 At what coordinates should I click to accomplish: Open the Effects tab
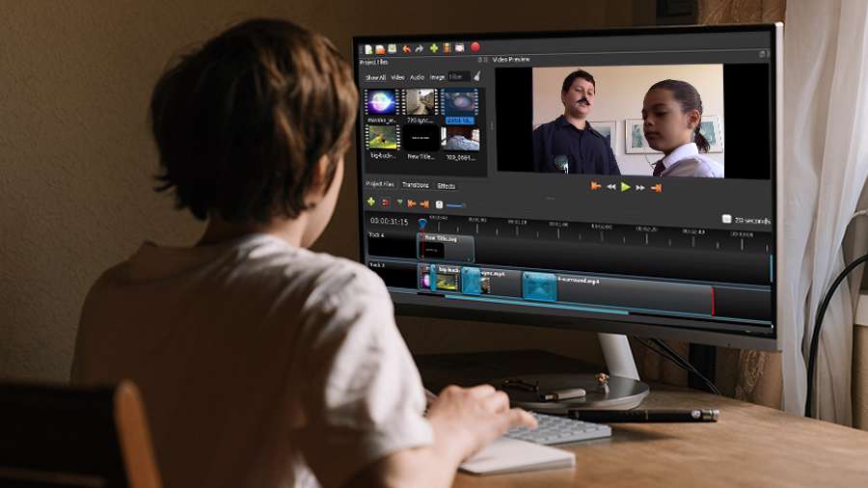click(x=447, y=186)
